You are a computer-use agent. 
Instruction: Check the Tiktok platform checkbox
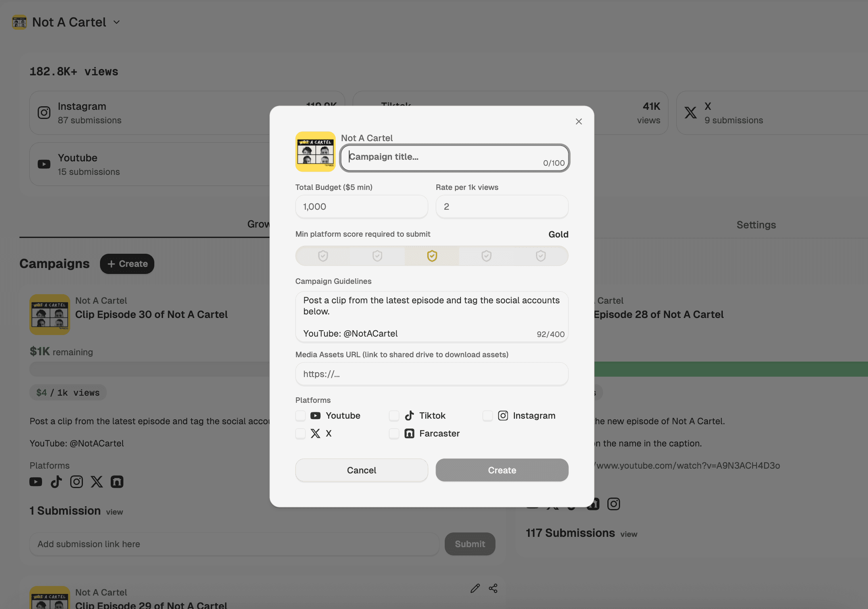394,416
